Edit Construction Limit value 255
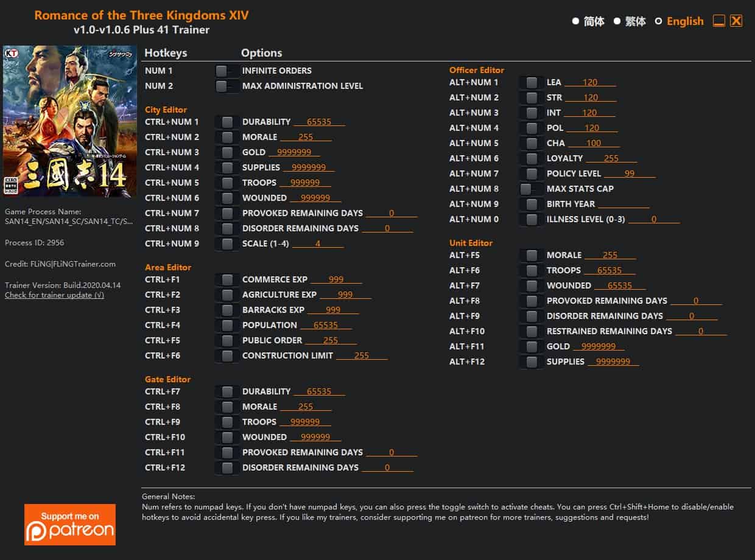 click(x=362, y=355)
